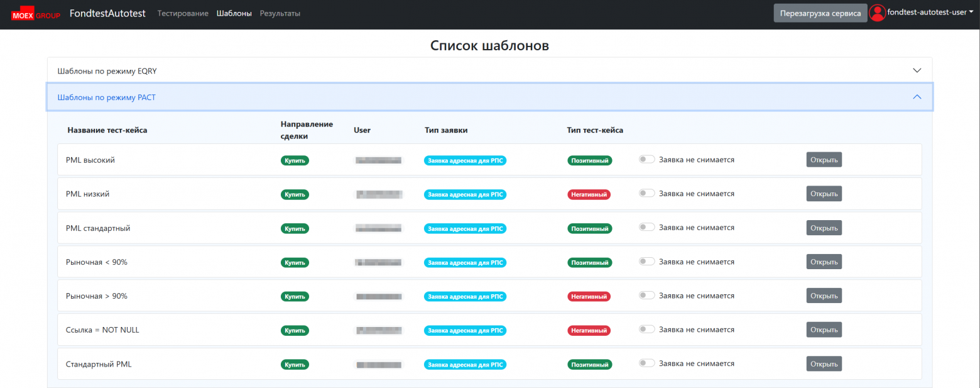Click the MOEX Group logo
This screenshot has width=980, height=388.
[x=36, y=14]
